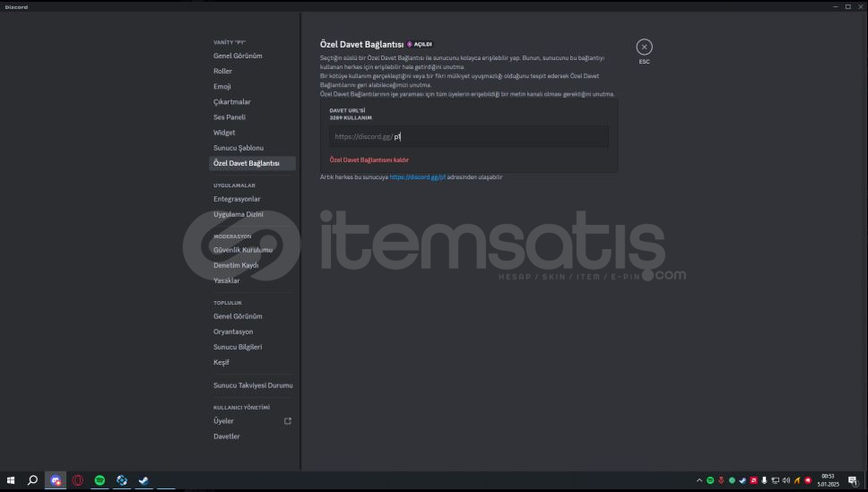Open Ses Paneli settings

coord(230,117)
